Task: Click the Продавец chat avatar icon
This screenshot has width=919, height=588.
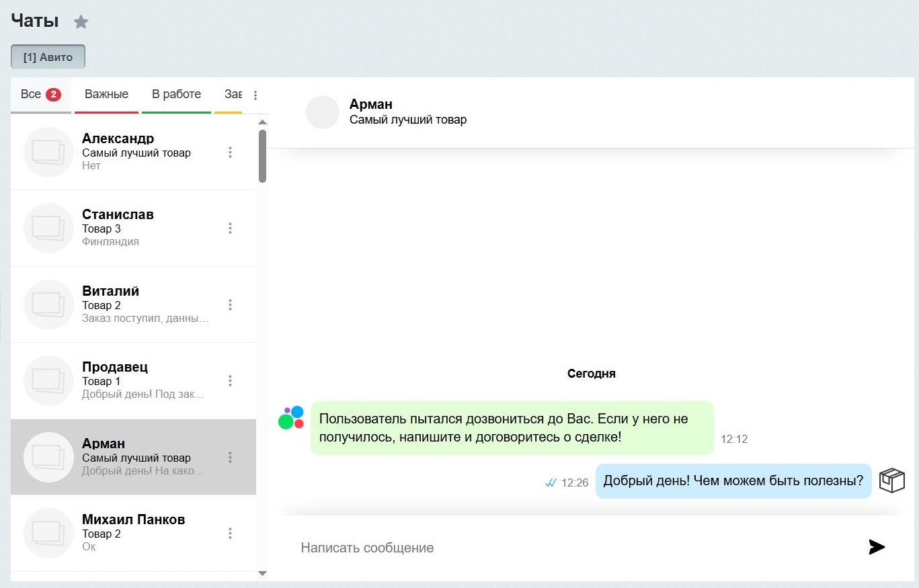Action: [x=48, y=380]
